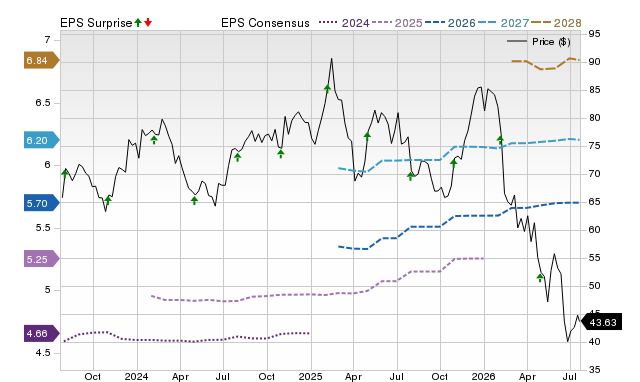This screenshot has height=382, width=640.
Task: Select the purple 4.66 EPS value tag
Action: coord(42,333)
